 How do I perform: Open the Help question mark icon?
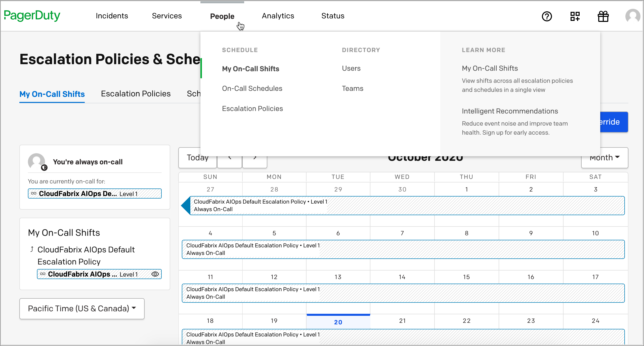coord(547,17)
